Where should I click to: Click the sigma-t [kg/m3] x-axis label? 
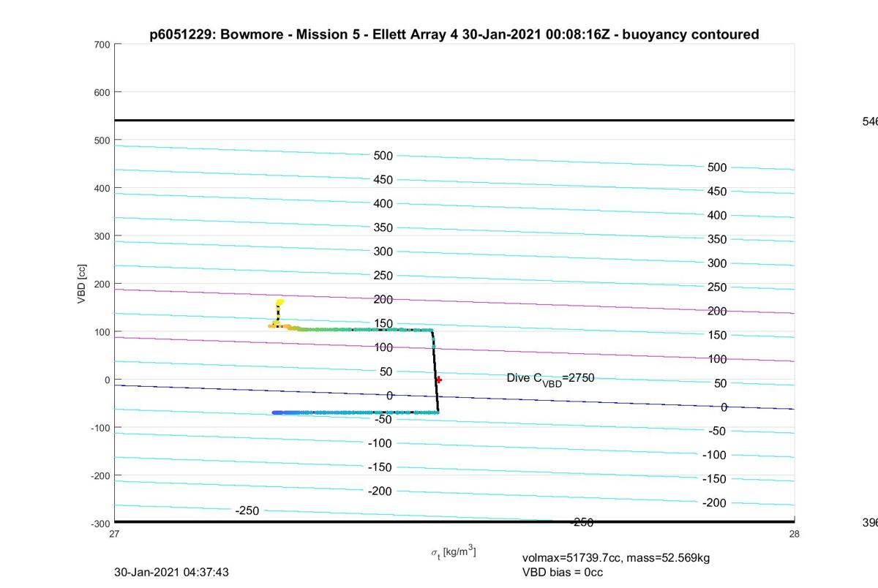(454, 552)
